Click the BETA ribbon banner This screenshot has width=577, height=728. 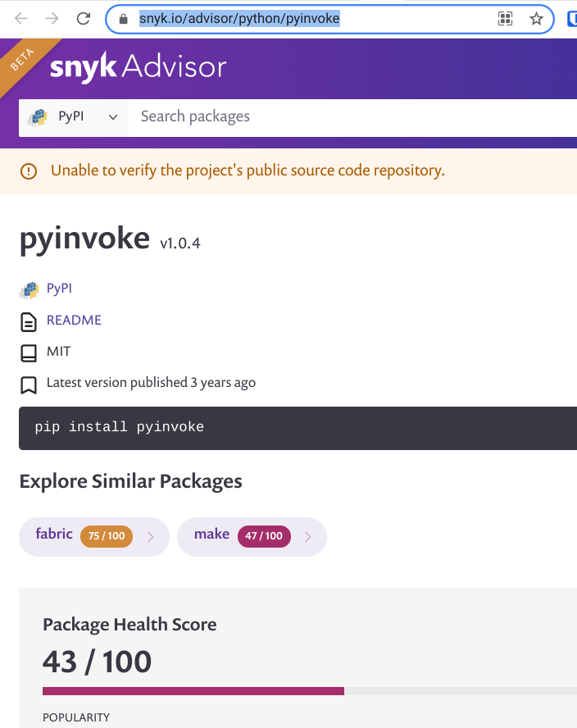tap(24, 59)
